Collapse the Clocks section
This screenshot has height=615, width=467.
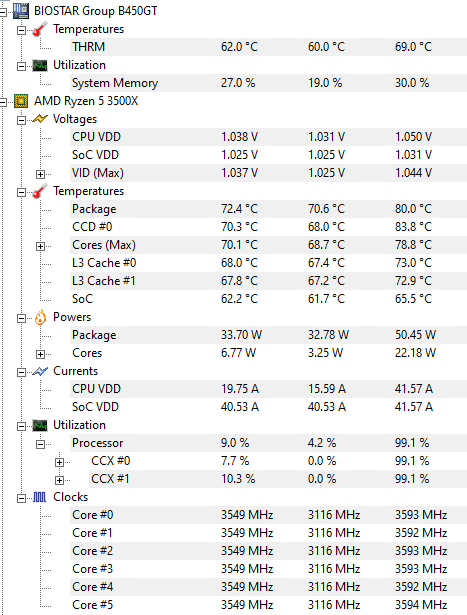pyautogui.click(x=21, y=499)
